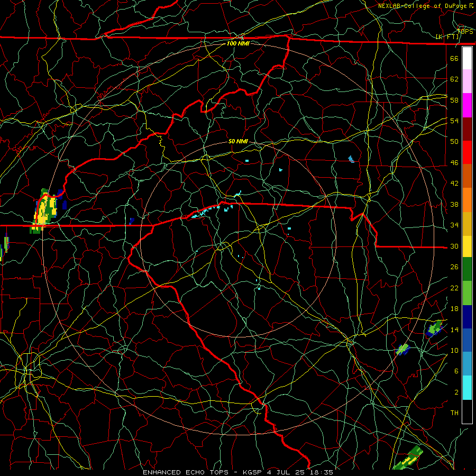Click the white swatch on the tops color scale
Viewport: 476px width, 476px height.
pyautogui.click(x=467, y=58)
